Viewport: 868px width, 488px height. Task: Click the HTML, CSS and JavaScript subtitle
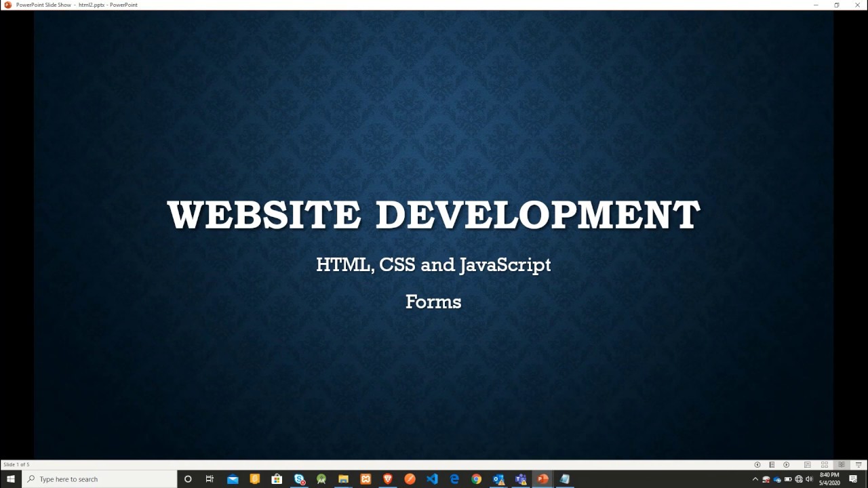pyautogui.click(x=433, y=264)
